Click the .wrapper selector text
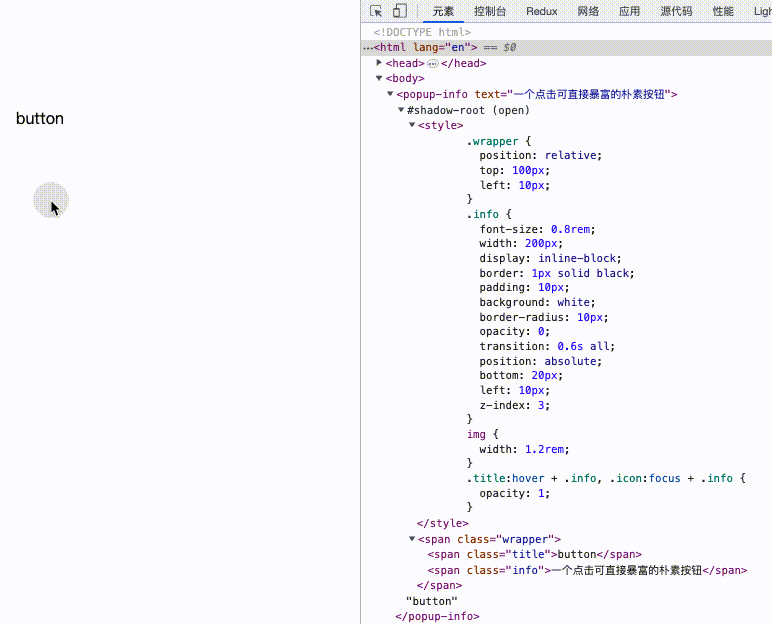This screenshot has width=772, height=624. click(492, 141)
